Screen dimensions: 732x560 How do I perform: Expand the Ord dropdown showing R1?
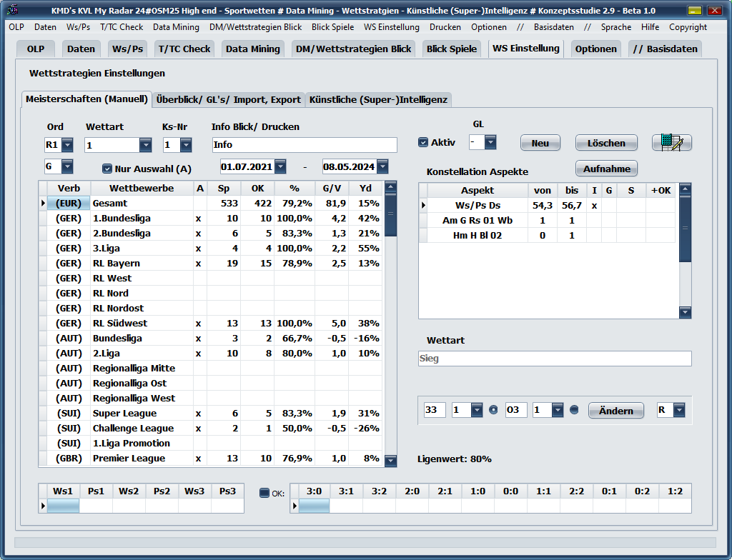(66, 145)
